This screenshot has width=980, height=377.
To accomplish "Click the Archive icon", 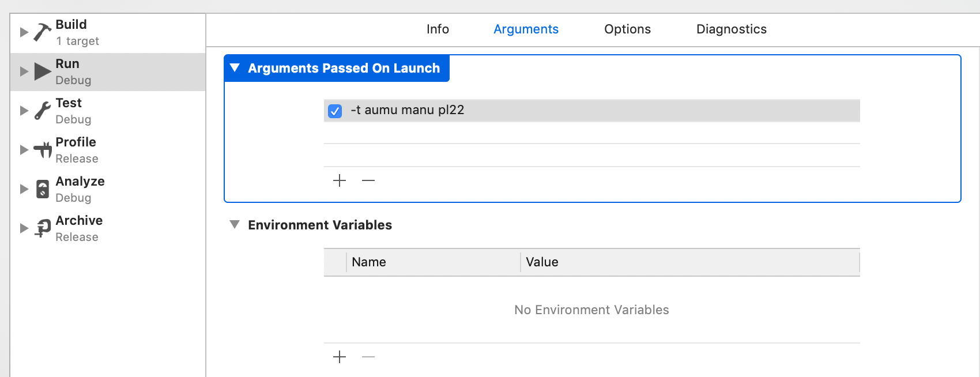I will [x=43, y=228].
